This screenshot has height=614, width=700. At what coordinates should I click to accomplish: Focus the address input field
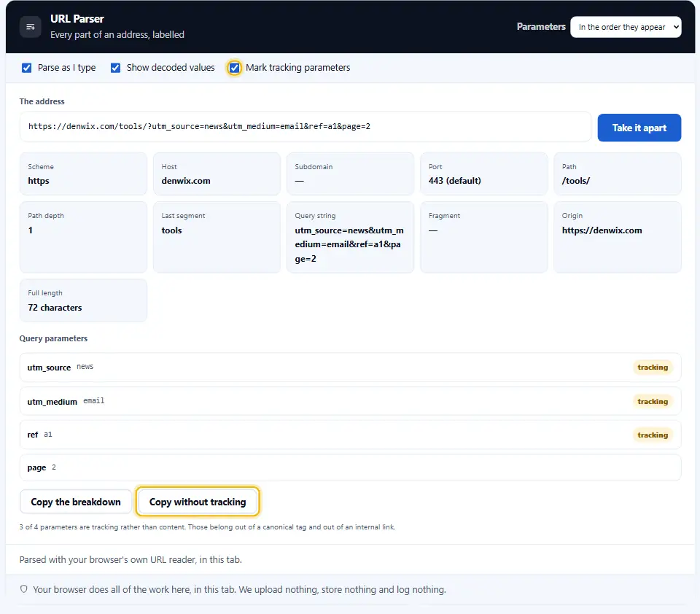[306, 127]
